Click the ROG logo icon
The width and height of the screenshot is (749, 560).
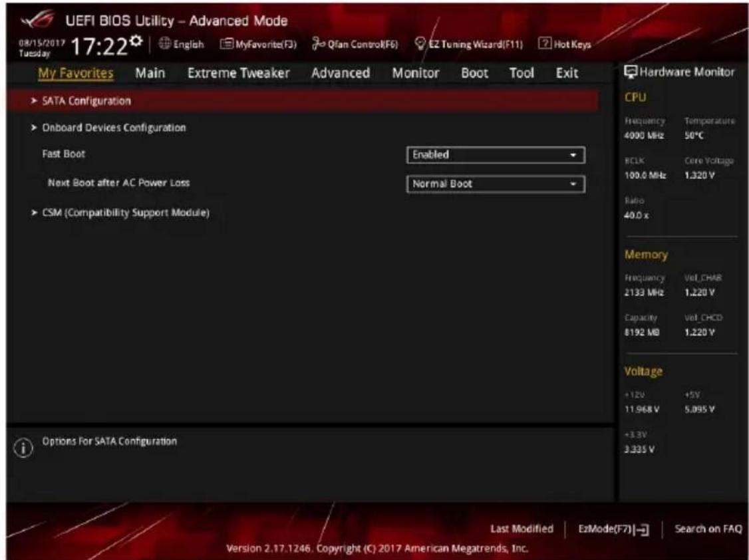click(38, 19)
